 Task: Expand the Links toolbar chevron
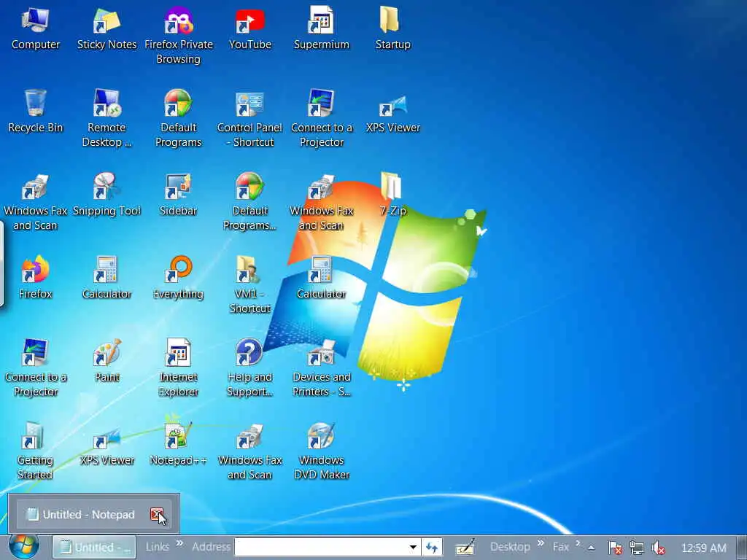point(179,542)
